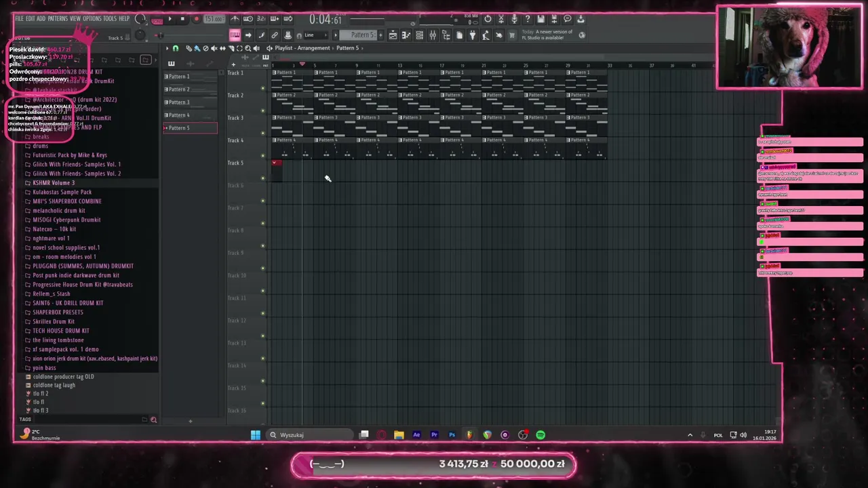Image resolution: width=868 pixels, height=488 pixels.
Task: Toggle mute switch for Track 3
Action: (x=263, y=134)
